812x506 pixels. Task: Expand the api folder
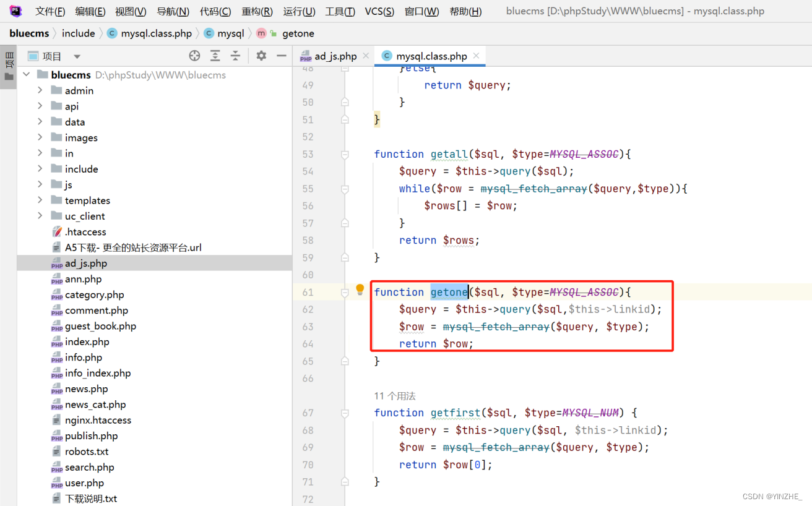pos(40,106)
